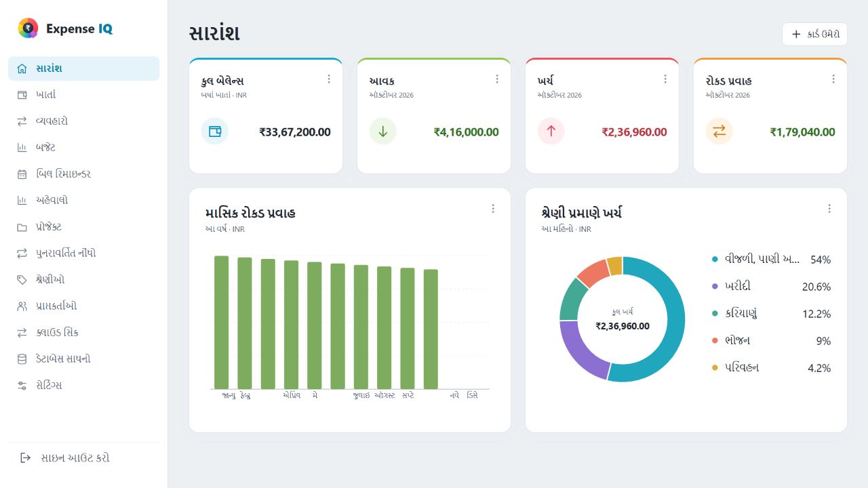Click the down-arrow income icon in આવક card

click(383, 131)
